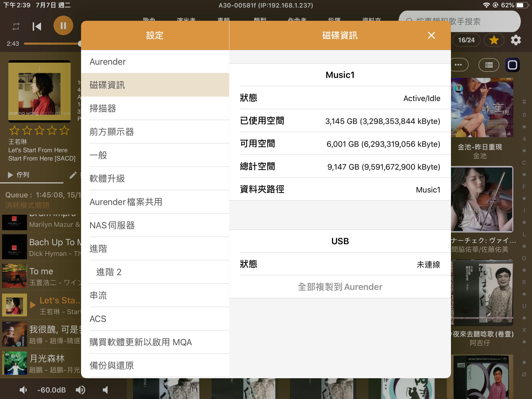Viewport: 532px width, 399px height.
Task: Open the settings gear icon
Action: [x=516, y=40]
